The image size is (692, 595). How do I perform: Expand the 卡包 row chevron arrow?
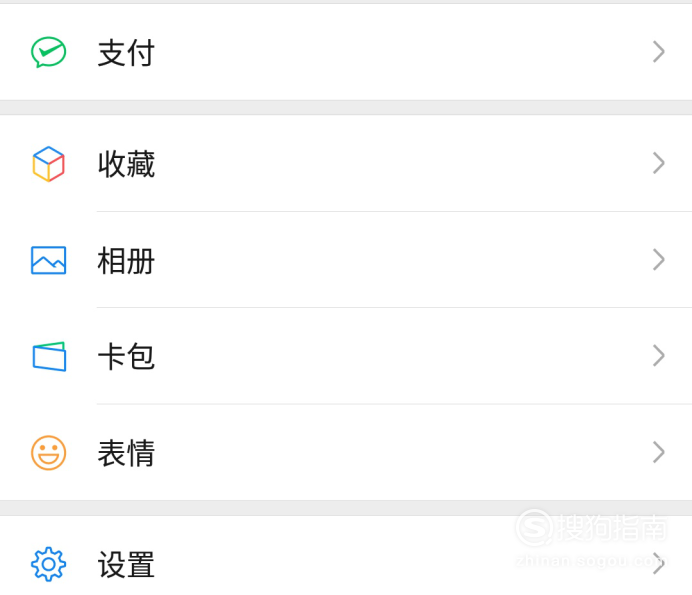pos(658,356)
